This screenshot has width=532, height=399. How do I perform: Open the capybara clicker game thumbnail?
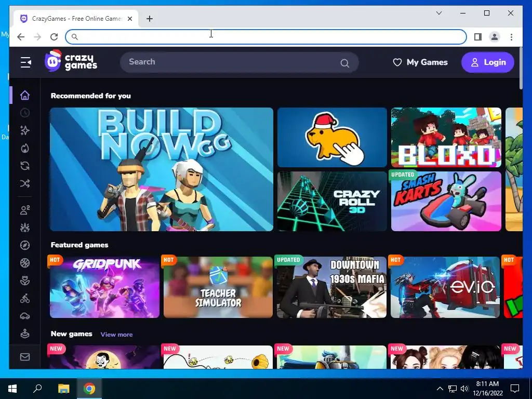tap(332, 137)
